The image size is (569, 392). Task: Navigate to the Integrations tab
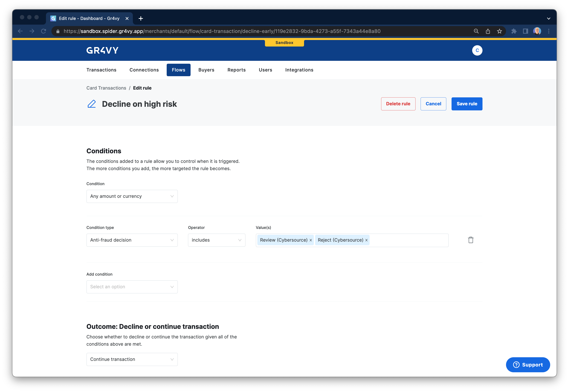click(x=299, y=70)
